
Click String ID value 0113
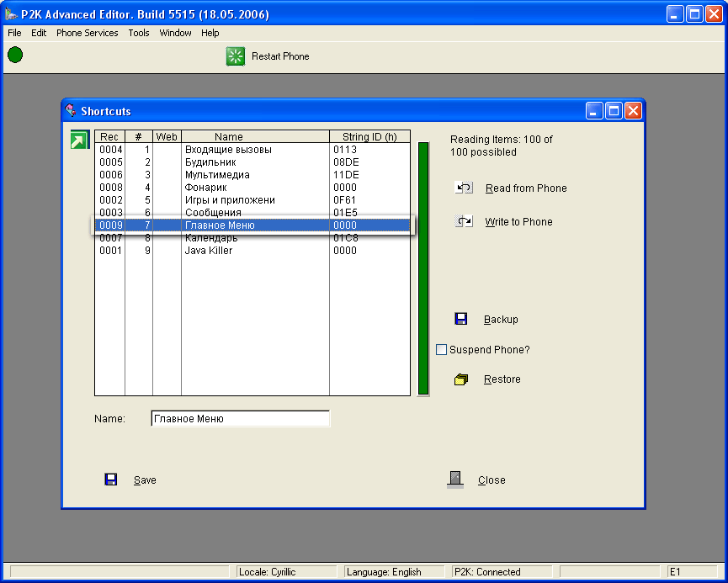coord(345,150)
